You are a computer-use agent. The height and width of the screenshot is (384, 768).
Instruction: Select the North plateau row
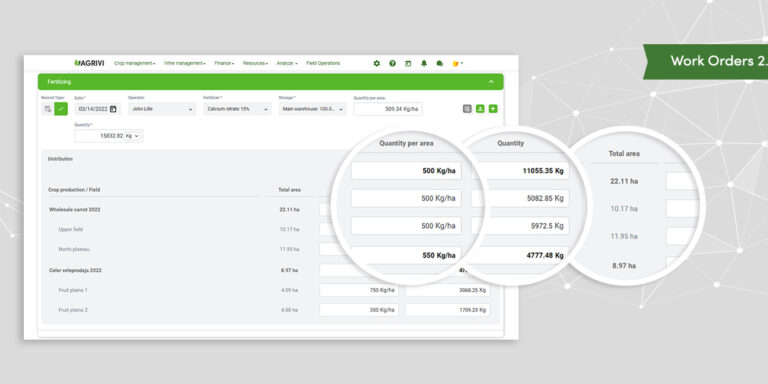74,249
